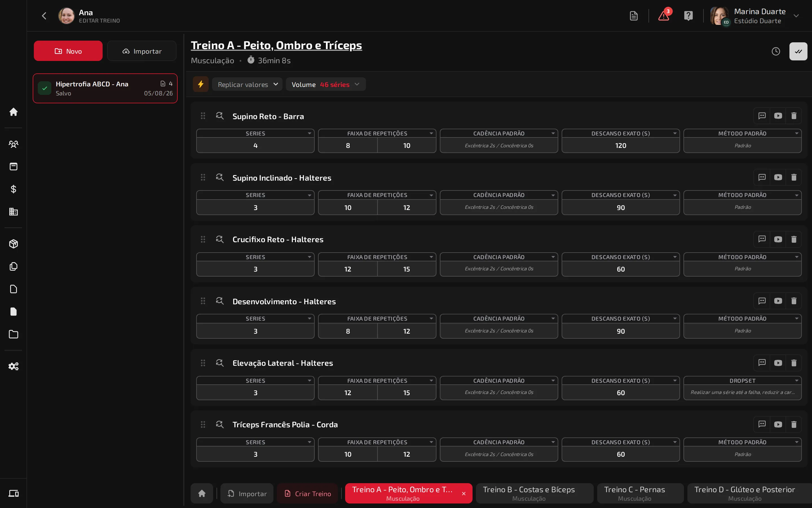The height and width of the screenshot is (508, 812).
Task: Switch to Treino B - Costas e Bíceps tab
Action: click(534, 493)
